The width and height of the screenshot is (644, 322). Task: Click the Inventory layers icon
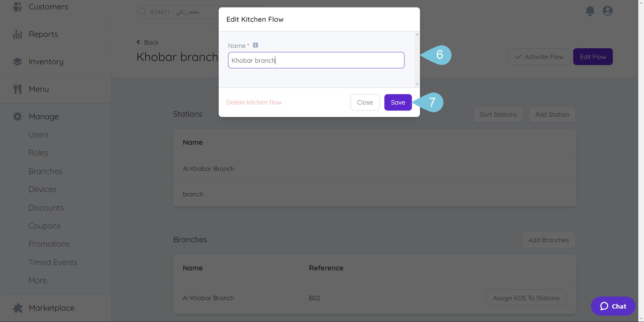(x=17, y=62)
